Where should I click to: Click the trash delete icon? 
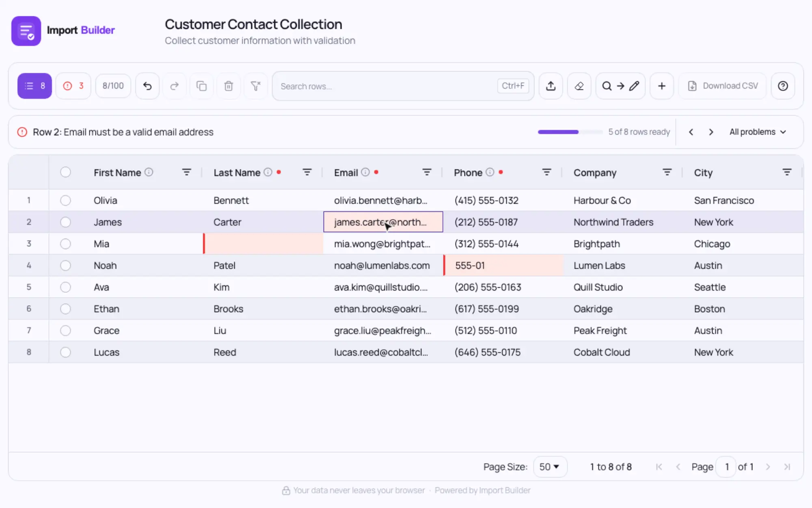229,86
